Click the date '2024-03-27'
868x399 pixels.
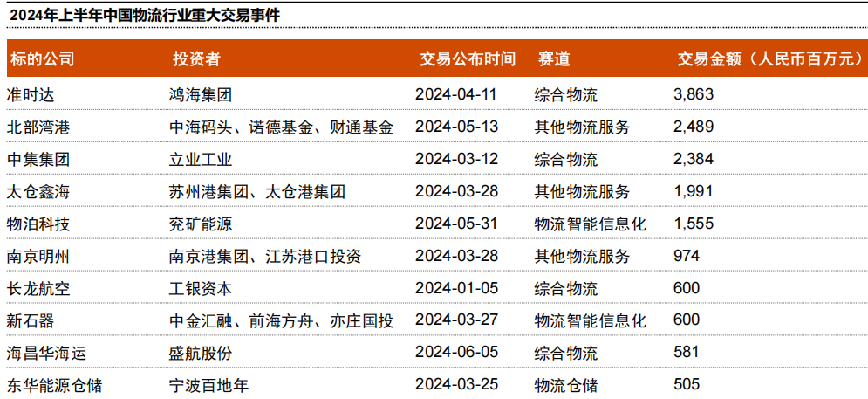pyautogui.click(x=457, y=320)
